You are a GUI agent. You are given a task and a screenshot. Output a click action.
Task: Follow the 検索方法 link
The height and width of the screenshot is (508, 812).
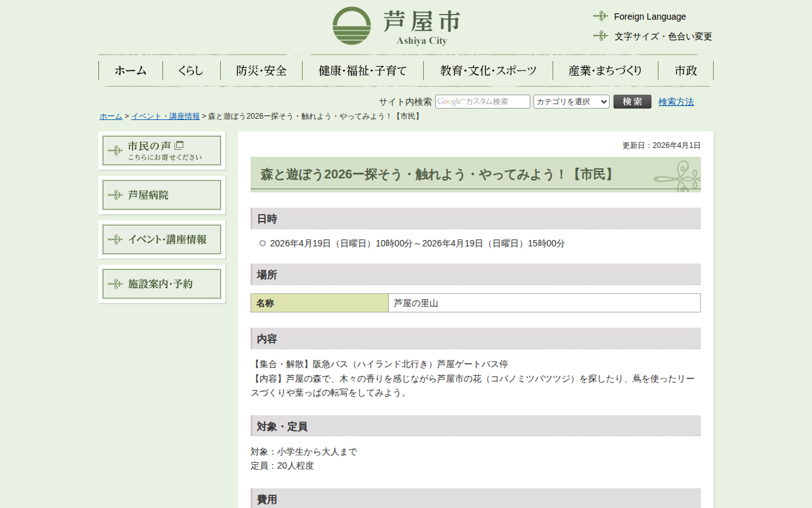676,102
